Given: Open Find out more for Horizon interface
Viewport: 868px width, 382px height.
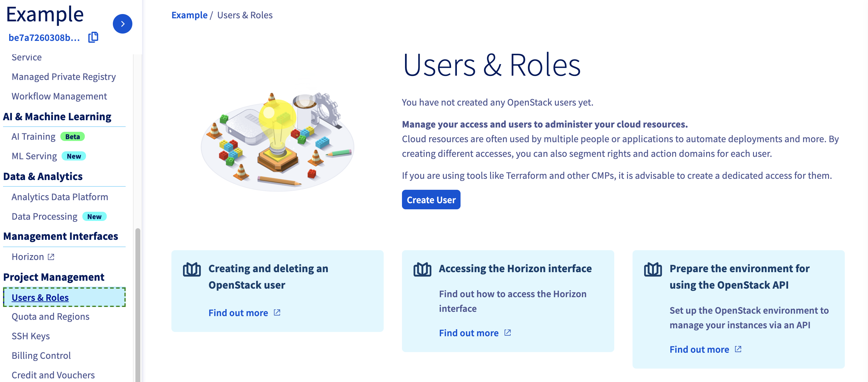Looking at the screenshot, I should [x=469, y=333].
